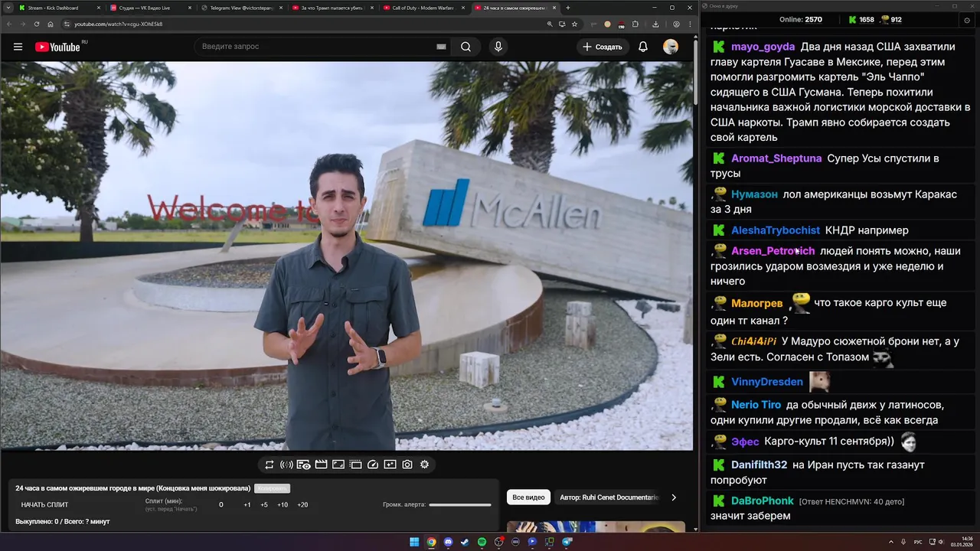Click the clapperboard icon in player toolbar
The width and height of the screenshot is (980, 551).
click(322, 465)
